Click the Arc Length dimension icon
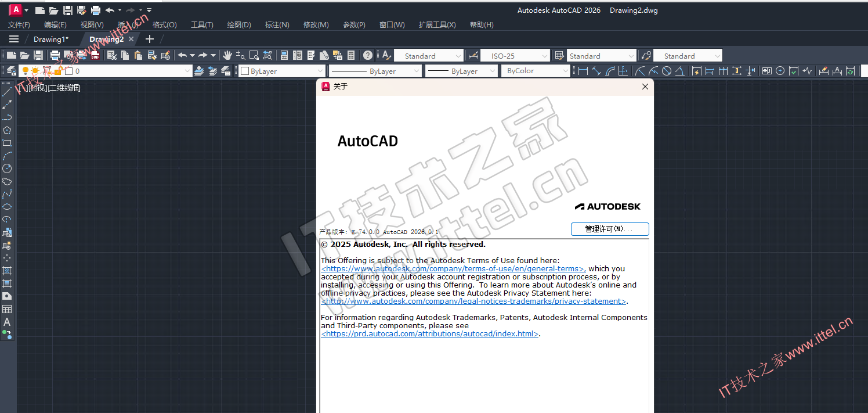 (x=610, y=71)
